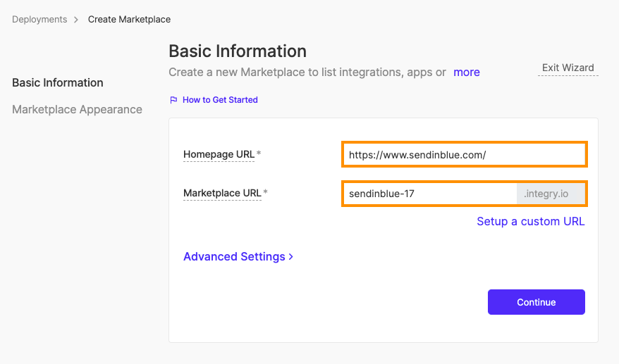Viewport: 619px width, 364px height.
Task: Go back to Deployments in the breadcrumb
Action: (39, 20)
